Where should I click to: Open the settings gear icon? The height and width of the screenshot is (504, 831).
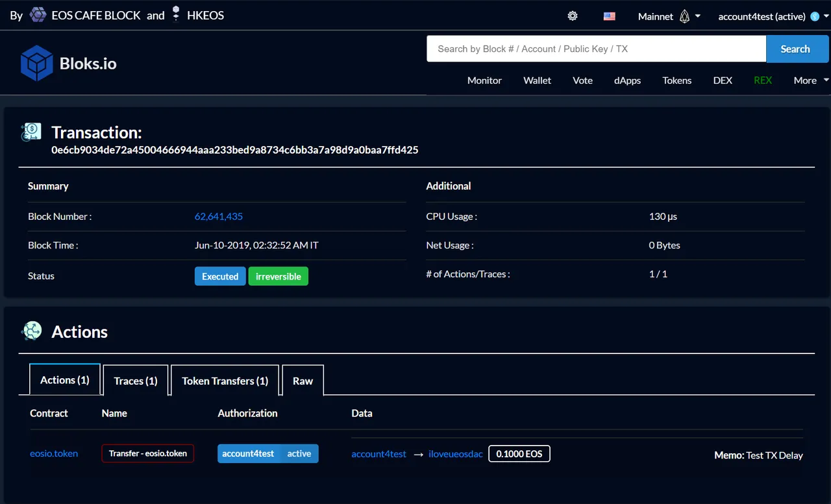click(x=573, y=16)
